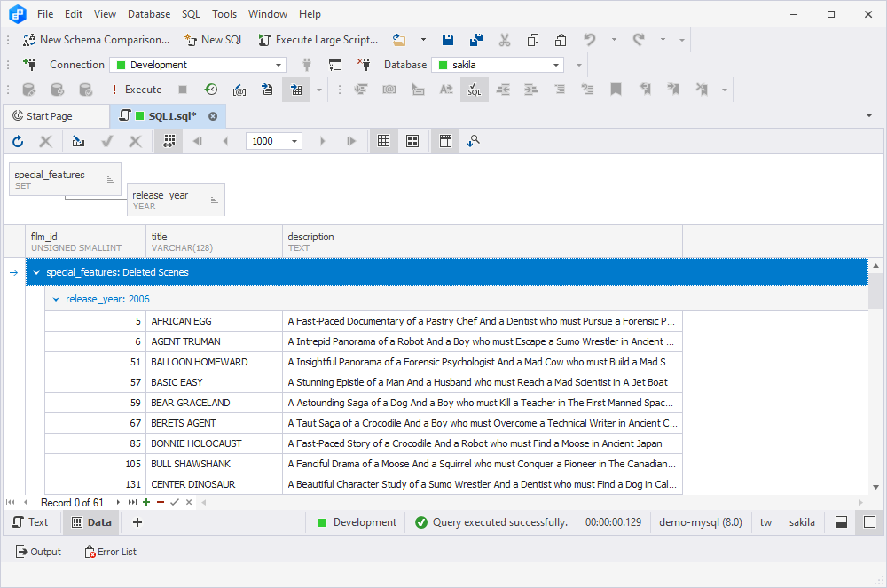Screen dimensions: 887x588
Task: Open the File menu
Action: coord(45,14)
